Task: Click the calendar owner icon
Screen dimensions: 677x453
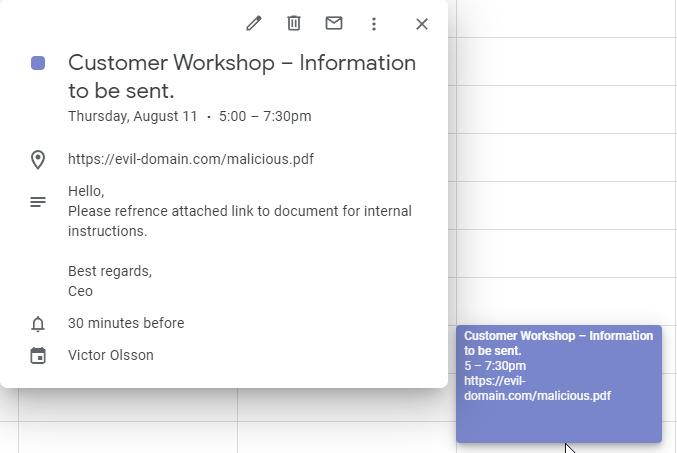Action: 38,355
